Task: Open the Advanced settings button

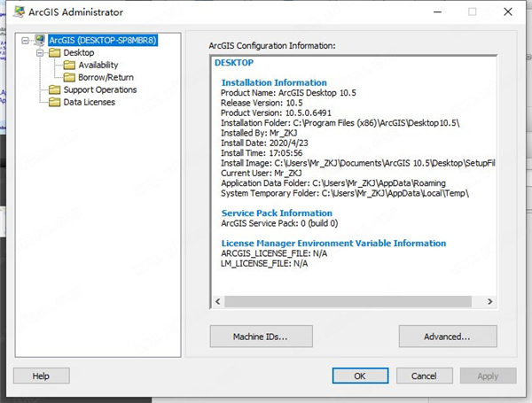Action: click(x=448, y=337)
